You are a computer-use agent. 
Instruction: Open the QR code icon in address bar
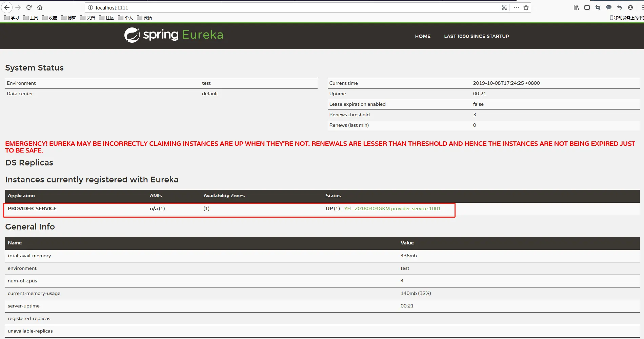click(x=505, y=7)
